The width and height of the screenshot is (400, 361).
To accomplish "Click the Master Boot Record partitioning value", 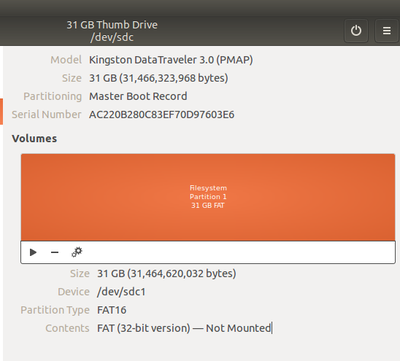I will (x=138, y=96).
